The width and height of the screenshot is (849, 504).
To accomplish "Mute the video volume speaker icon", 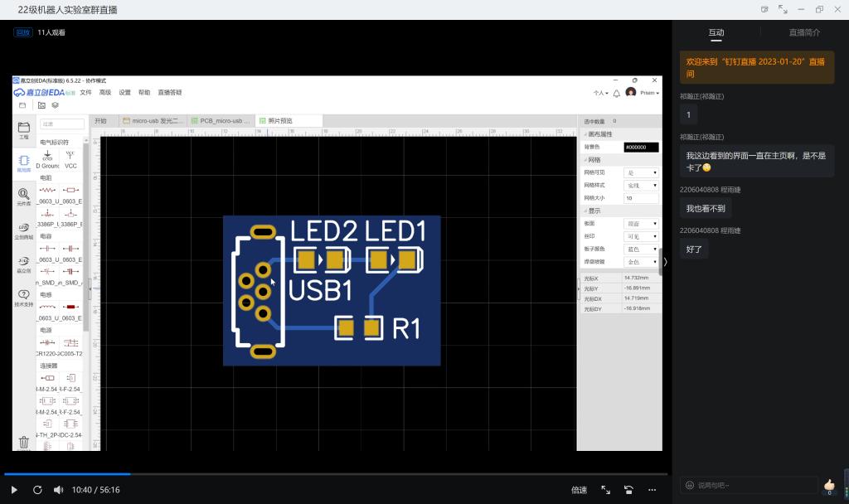I will (59, 490).
